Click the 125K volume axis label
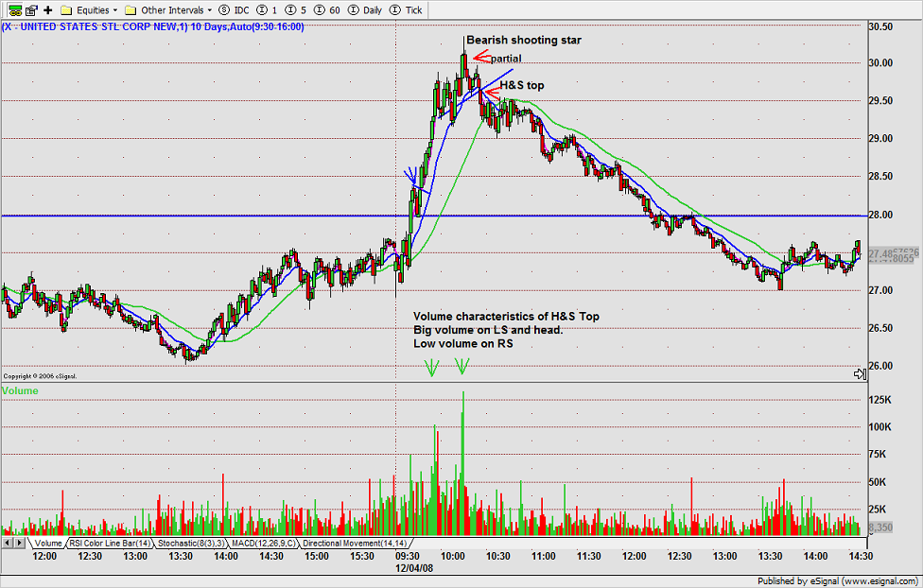 pos(880,400)
